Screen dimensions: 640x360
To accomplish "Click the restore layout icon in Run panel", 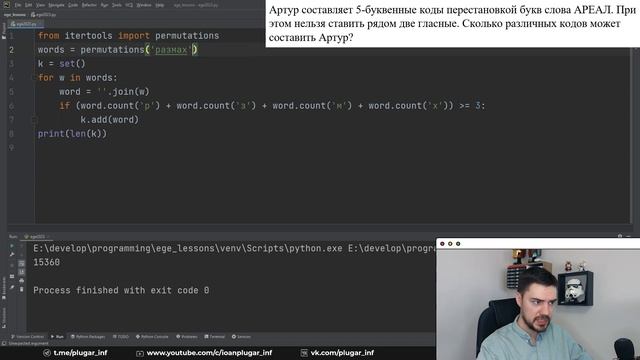I will (x=12, y=276).
